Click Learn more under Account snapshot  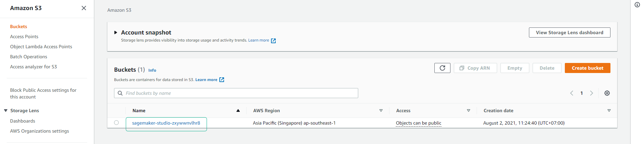tap(259, 40)
